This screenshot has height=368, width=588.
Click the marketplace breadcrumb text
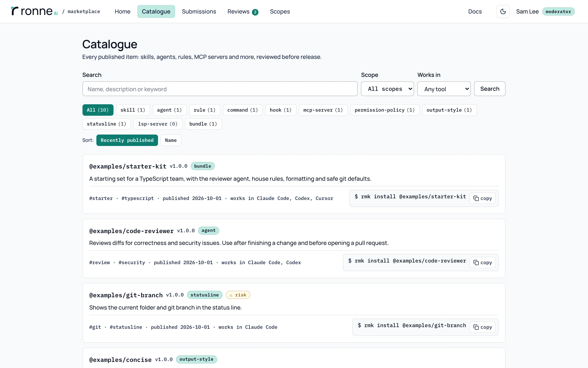(84, 11)
